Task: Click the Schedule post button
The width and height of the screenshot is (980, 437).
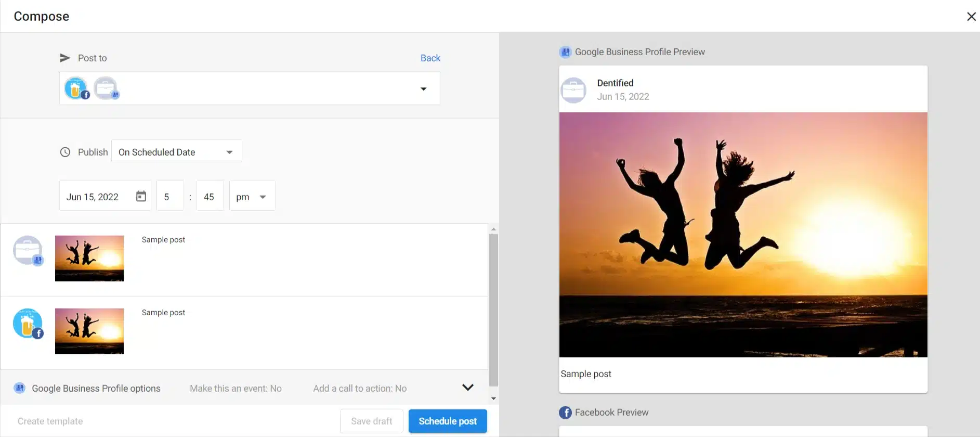Action: tap(447, 421)
